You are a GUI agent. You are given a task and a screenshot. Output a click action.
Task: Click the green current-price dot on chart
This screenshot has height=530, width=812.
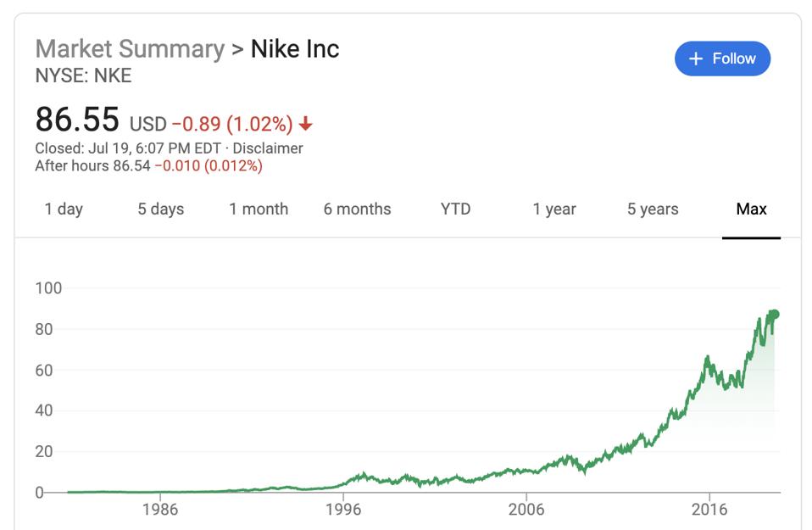coord(773,315)
